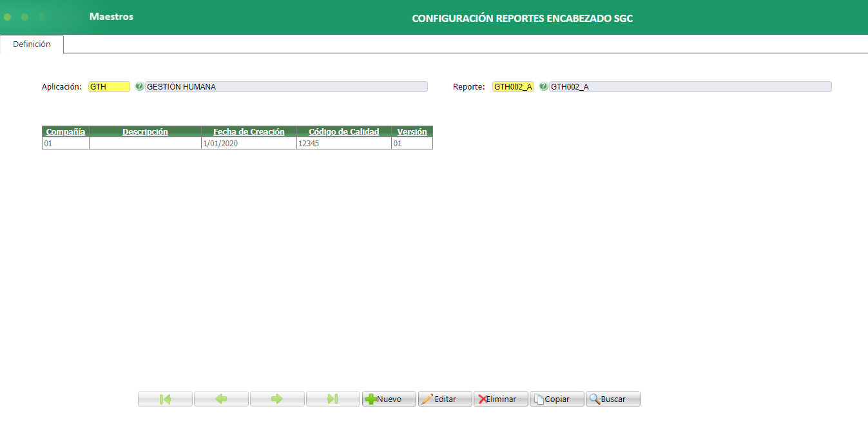The height and width of the screenshot is (431, 868).
Task: Select the date cell 1/01/2020
Action: [x=249, y=143]
